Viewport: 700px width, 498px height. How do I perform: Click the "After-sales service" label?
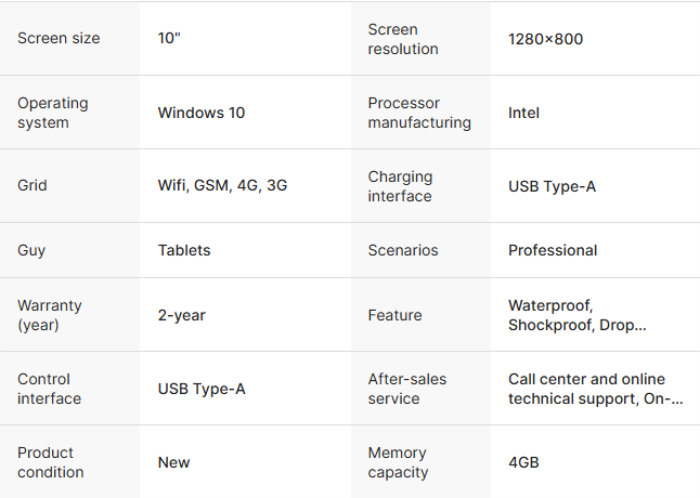tap(407, 389)
